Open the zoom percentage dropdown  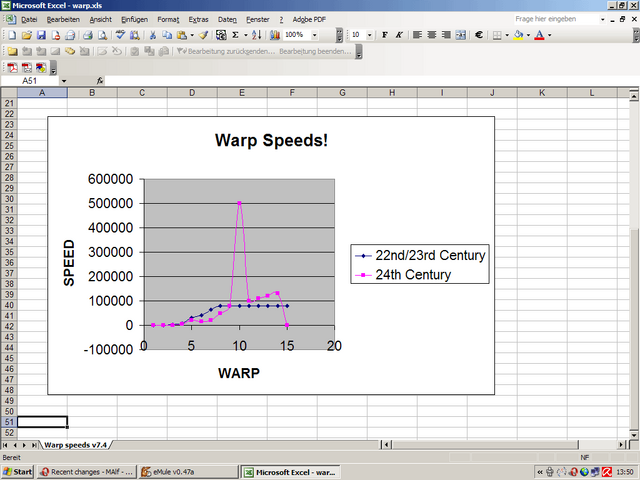tap(314, 35)
